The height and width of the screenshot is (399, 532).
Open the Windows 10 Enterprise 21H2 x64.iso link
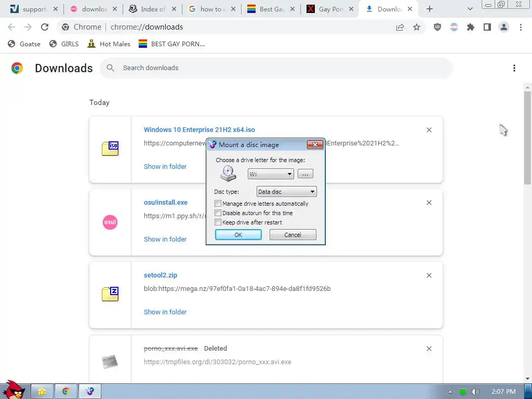(199, 129)
